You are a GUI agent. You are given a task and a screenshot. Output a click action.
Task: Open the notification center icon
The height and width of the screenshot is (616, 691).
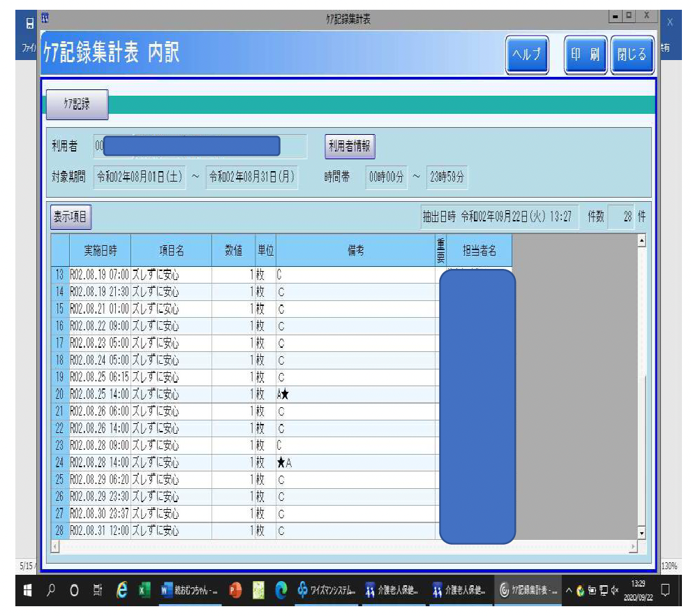coord(665,591)
